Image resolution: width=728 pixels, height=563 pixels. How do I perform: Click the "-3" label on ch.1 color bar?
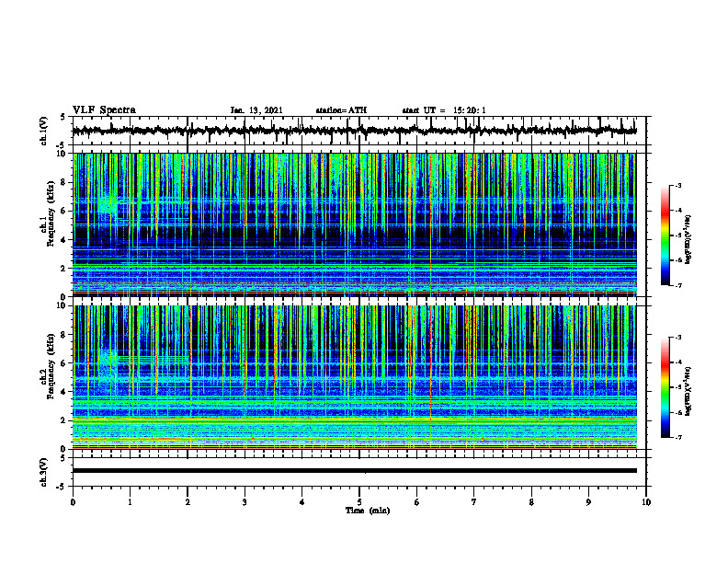tap(678, 185)
